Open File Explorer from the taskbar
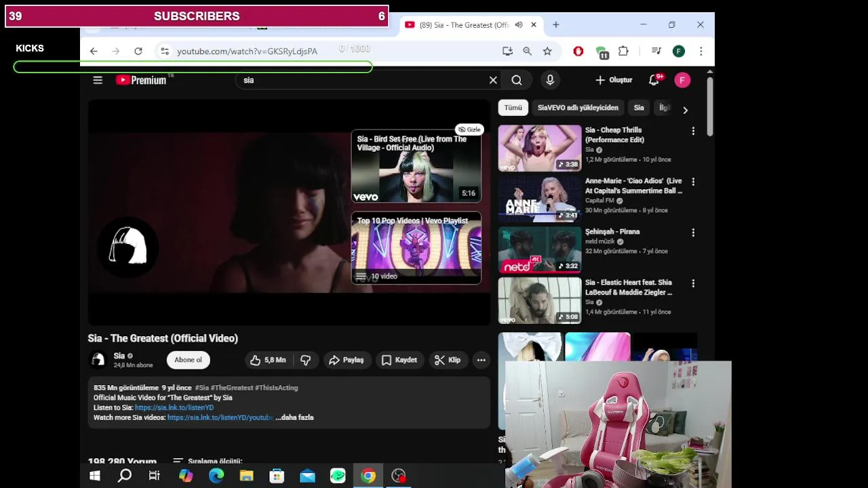 click(246, 476)
